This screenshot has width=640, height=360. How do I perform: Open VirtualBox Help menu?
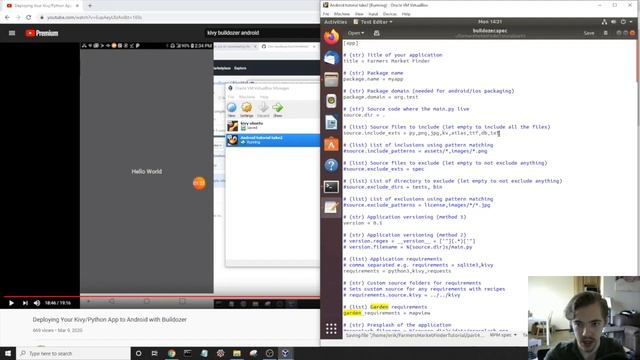pos(406,14)
